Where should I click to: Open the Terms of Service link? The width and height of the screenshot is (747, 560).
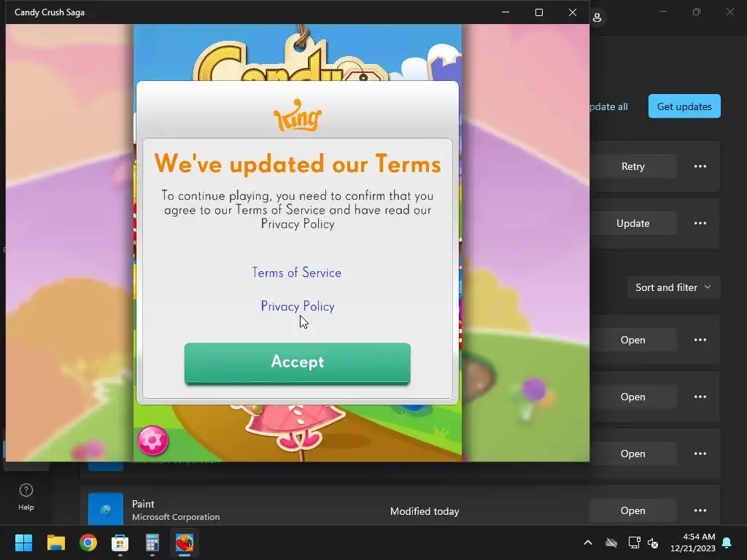(x=297, y=273)
